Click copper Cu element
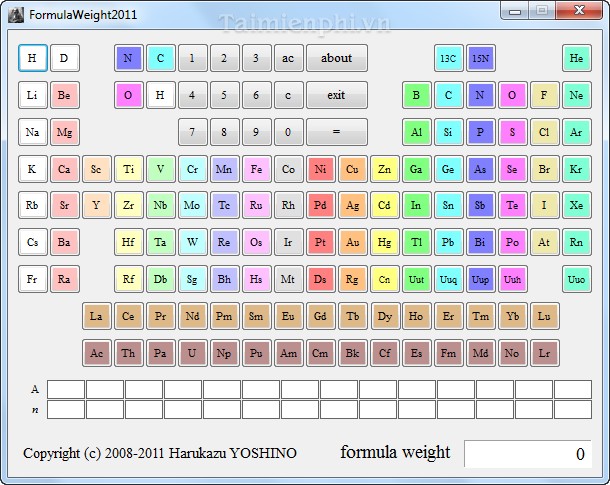610x485 pixels. tap(352, 169)
